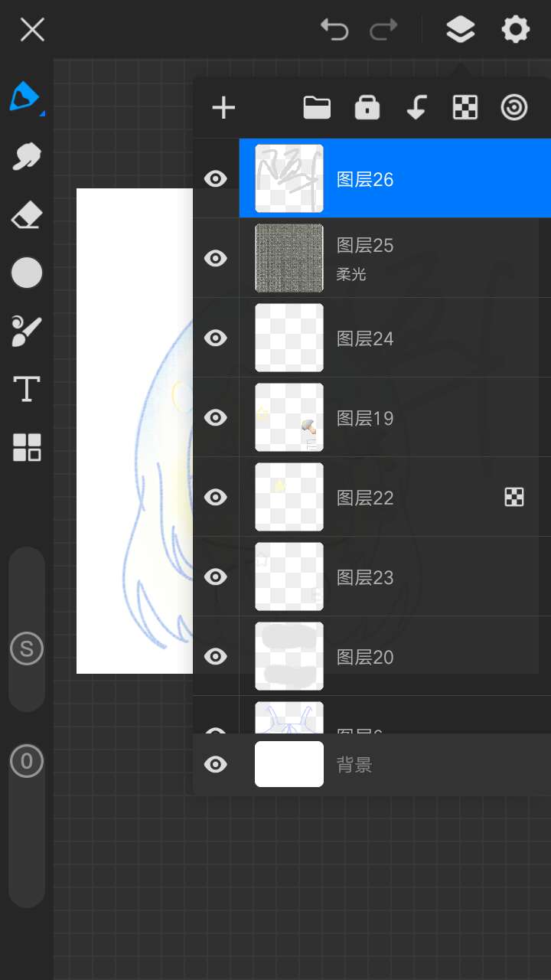Hide layer 图层25 with eye icon
This screenshot has width=551, height=980.
pyautogui.click(x=216, y=258)
